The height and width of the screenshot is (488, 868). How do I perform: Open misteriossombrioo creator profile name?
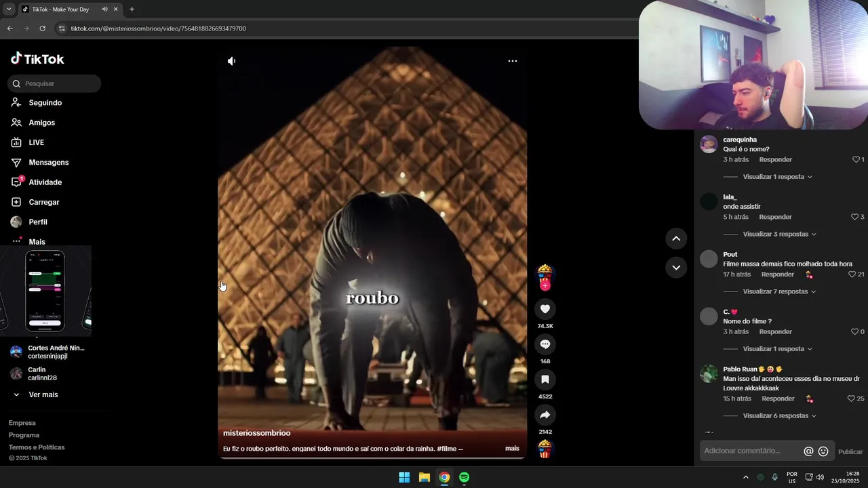(257, 433)
